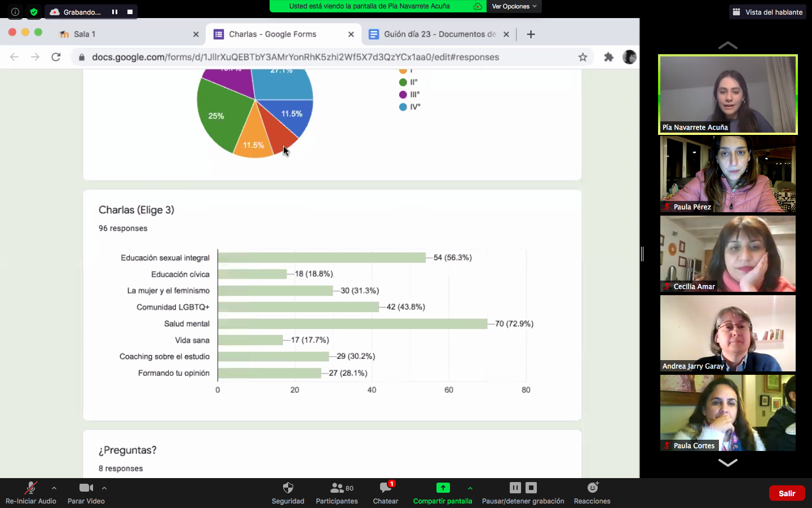Click the Compartir pantalla icon
This screenshot has height=508, width=812.
click(x=443, y=488)
